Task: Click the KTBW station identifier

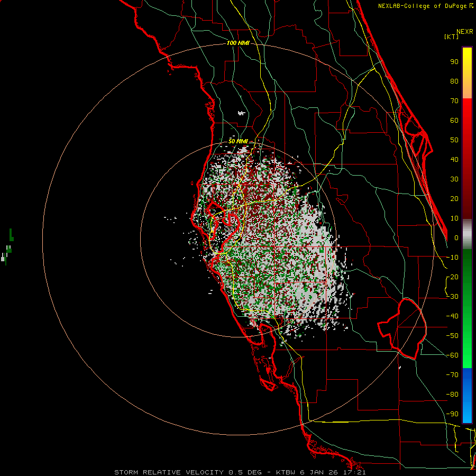Action: [x=286, y=472]
